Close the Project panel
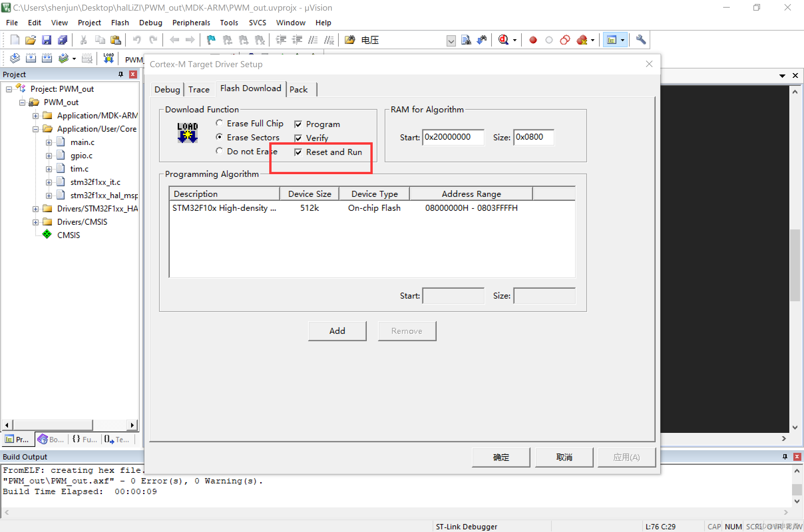Viewport: 804px width, 532px height. pyautogui.click(x=133, y=74)
